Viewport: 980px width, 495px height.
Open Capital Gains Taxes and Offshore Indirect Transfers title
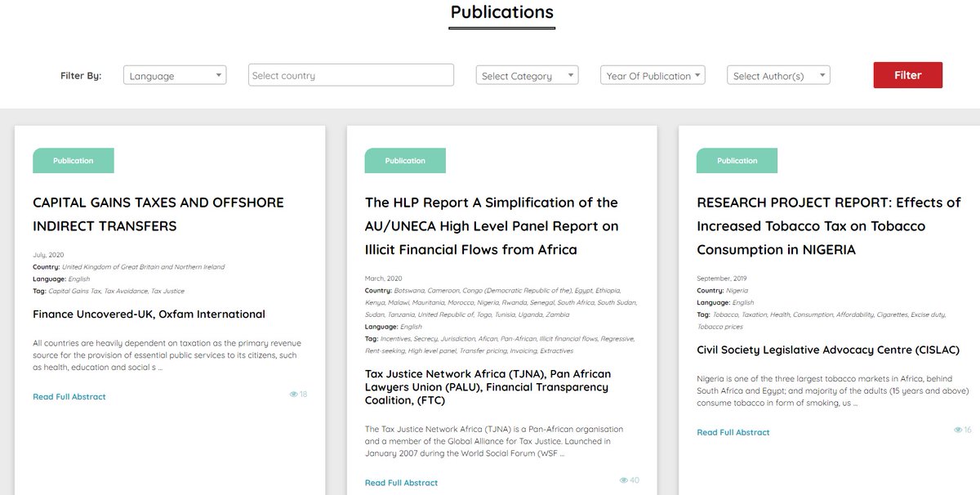pyautogui.click(x=158, y=214)
